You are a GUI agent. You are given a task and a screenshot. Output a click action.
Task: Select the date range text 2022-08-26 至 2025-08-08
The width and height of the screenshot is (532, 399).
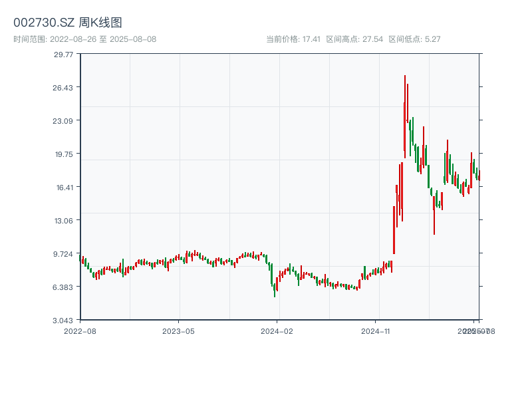tap(84, 39)
